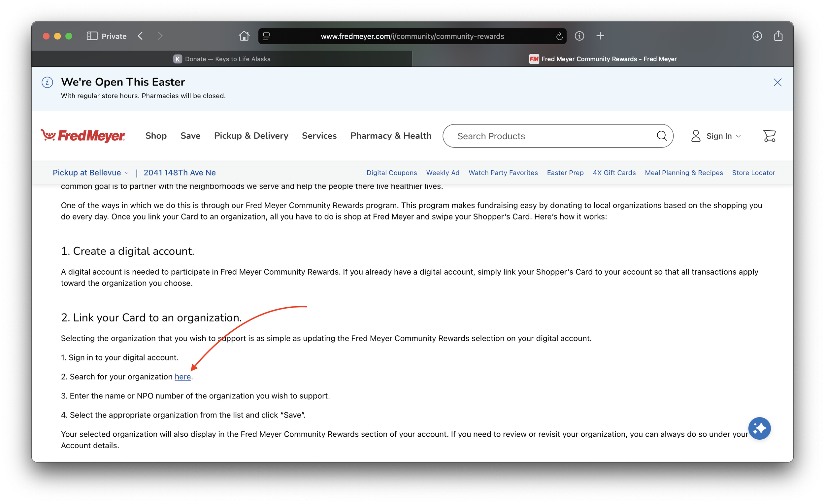Click the Safari home icon

(x=244, y=36)
